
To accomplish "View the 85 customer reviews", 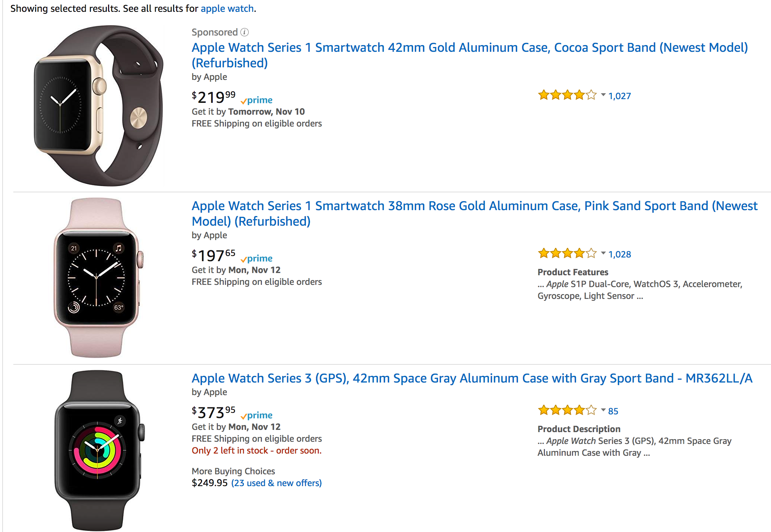I will click(x=613, y=411).
